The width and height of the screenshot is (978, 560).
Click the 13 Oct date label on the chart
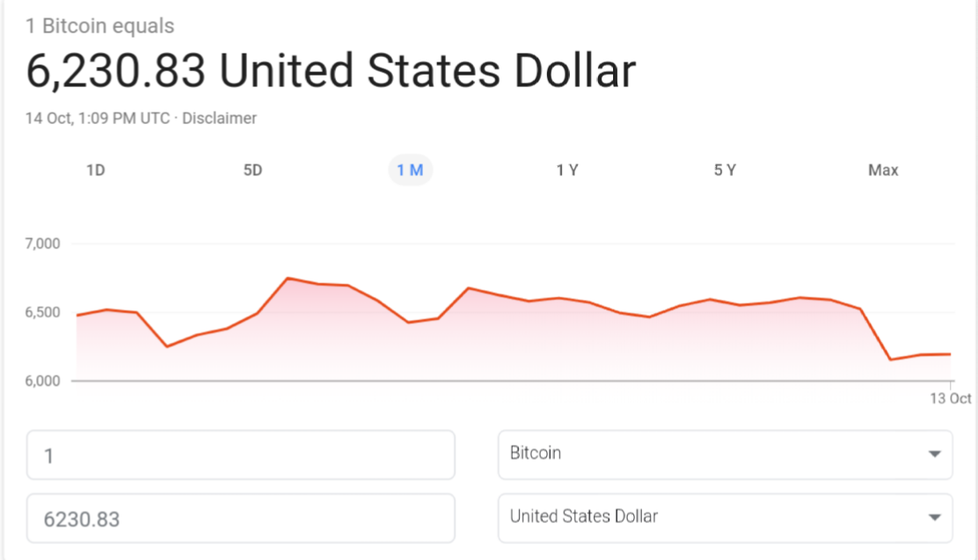click(951, 398)
